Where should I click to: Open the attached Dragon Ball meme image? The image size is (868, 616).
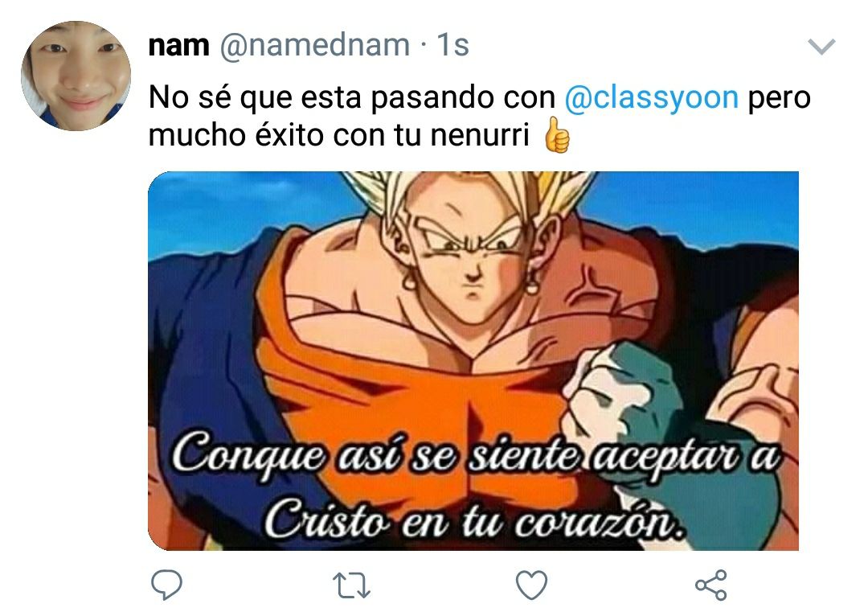click(473, 360)
